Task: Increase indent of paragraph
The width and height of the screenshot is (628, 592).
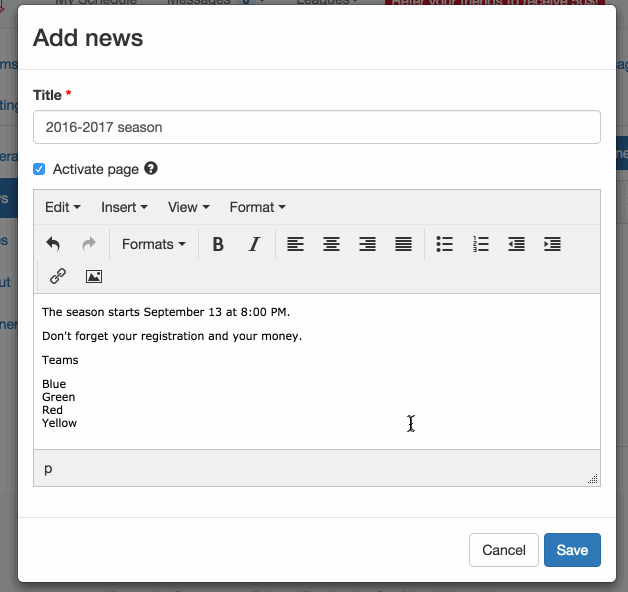Action: [552, 244]
